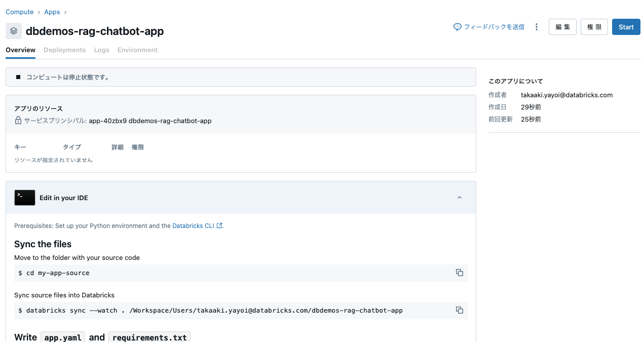Start the app with the Start button
This screenshot has height=342, width=644.
[626, 27]
